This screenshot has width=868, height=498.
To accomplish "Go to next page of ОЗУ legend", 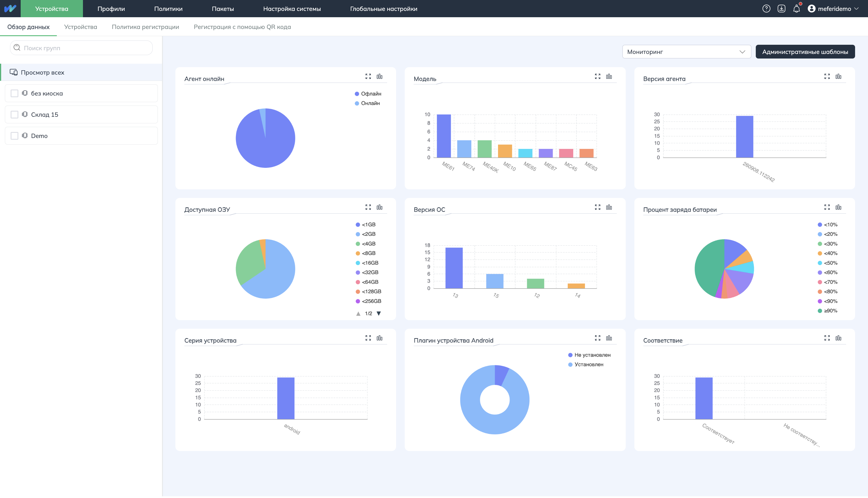I will coord(379,314).
